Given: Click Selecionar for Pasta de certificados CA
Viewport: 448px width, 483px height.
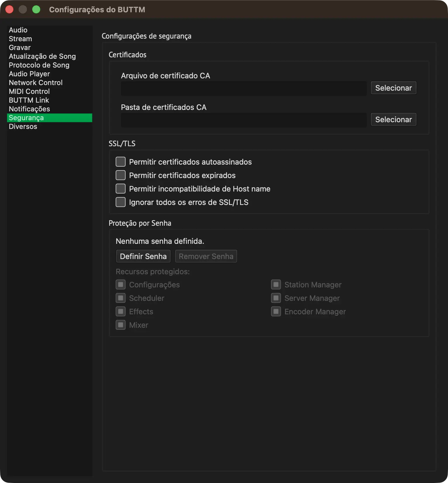Looking at the screenshot, I should pos(393,120).
